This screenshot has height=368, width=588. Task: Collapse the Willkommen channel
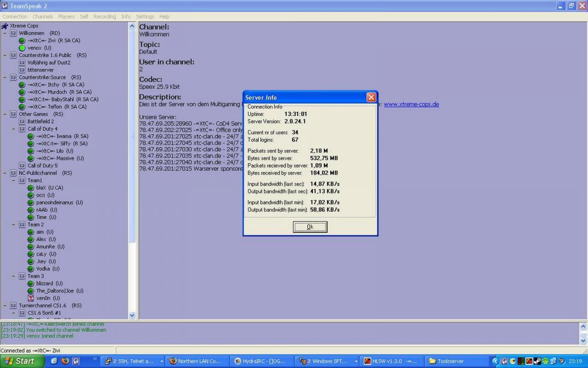click(5, 33)
